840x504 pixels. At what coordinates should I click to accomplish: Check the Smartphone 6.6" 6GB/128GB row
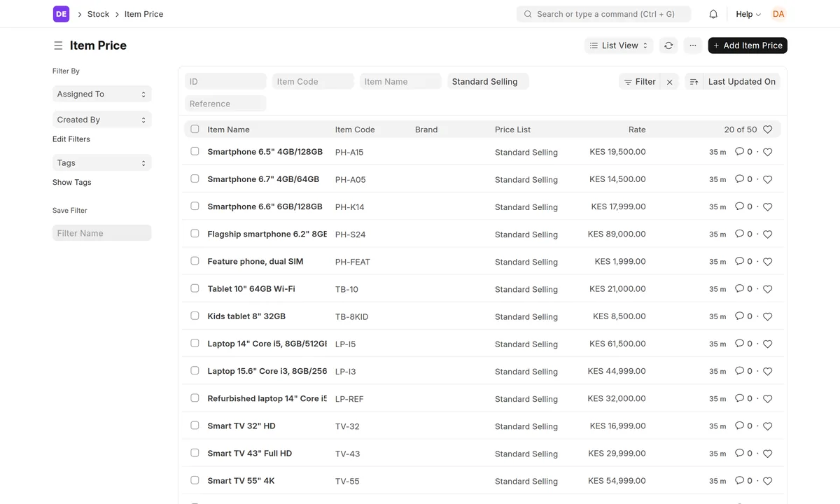[x=195, y=206]
